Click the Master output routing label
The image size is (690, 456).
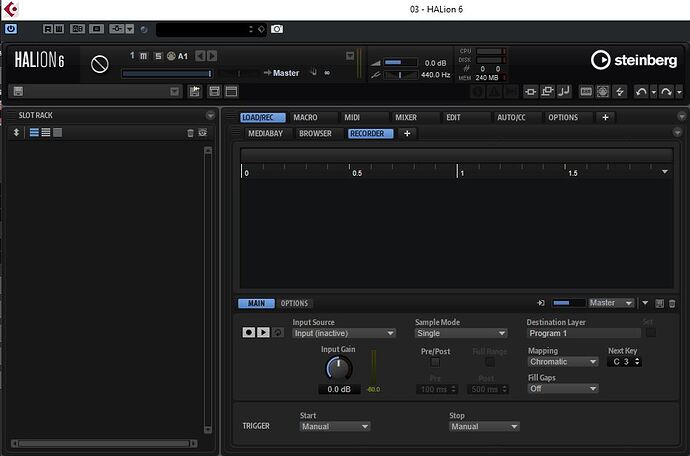pyautogui.click(x=286, y=73)
